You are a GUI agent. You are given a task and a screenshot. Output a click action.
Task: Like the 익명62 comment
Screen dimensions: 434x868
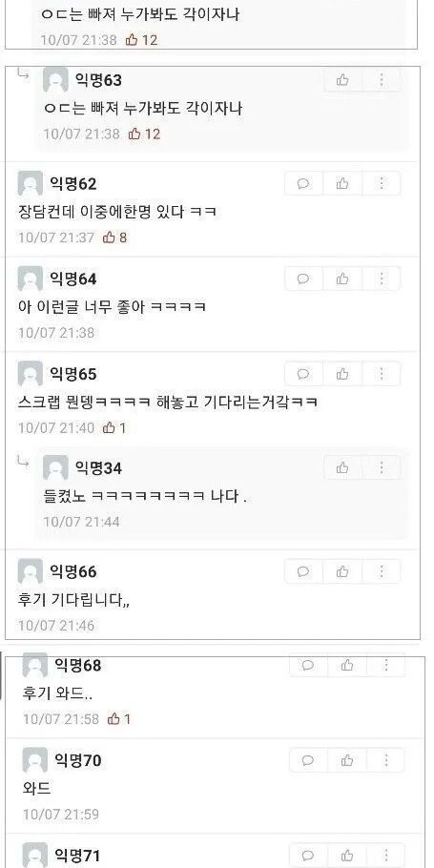(x=342, y=184)
